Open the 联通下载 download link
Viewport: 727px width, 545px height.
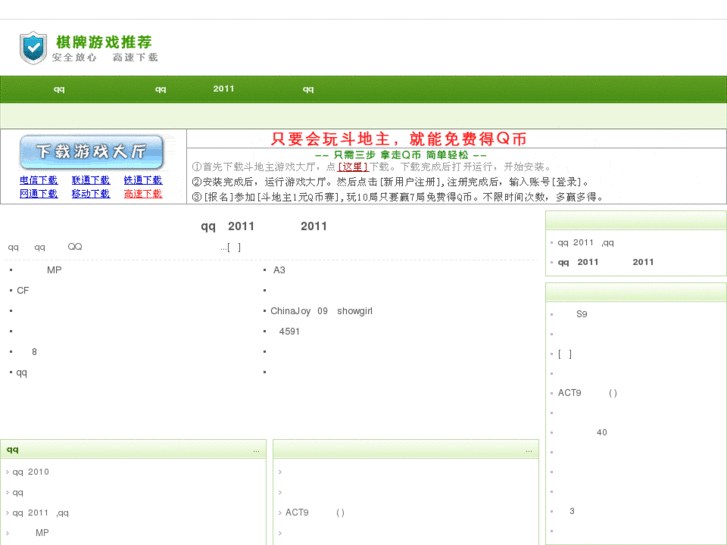(x=91, y=180)
